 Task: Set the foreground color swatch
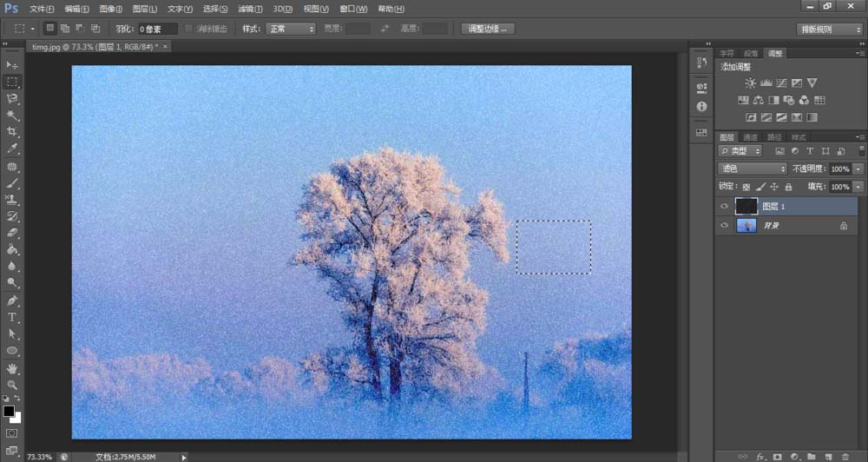9,411
